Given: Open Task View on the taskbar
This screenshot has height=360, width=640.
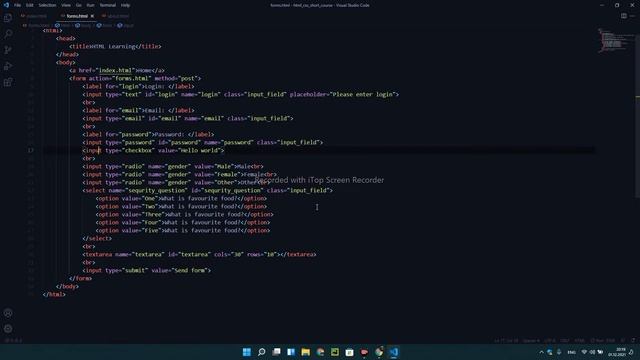Looking at the screenshot, I should click(276, 352).
